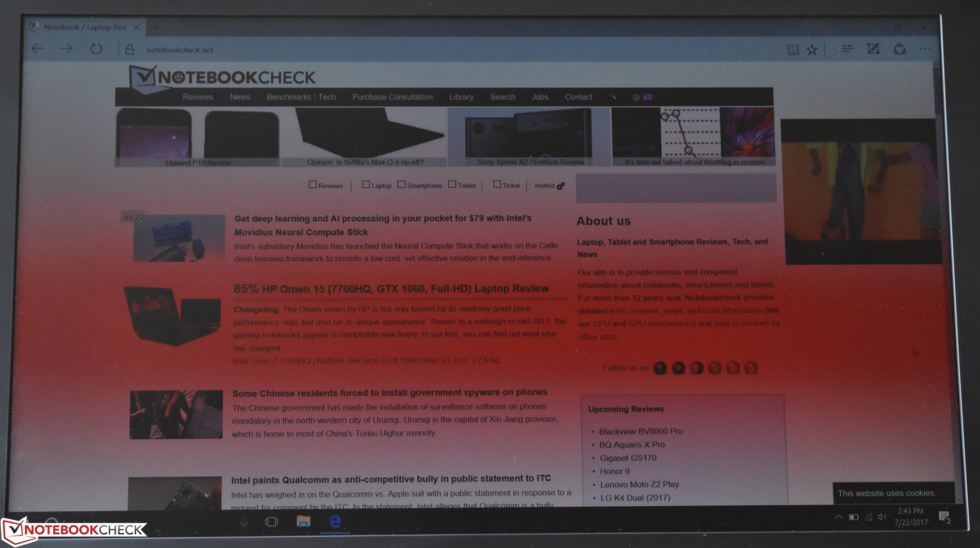Image resolution: width=980 pixels, height=548 pixels.
Task: Open the Library menu item
Action: point(461,97)
